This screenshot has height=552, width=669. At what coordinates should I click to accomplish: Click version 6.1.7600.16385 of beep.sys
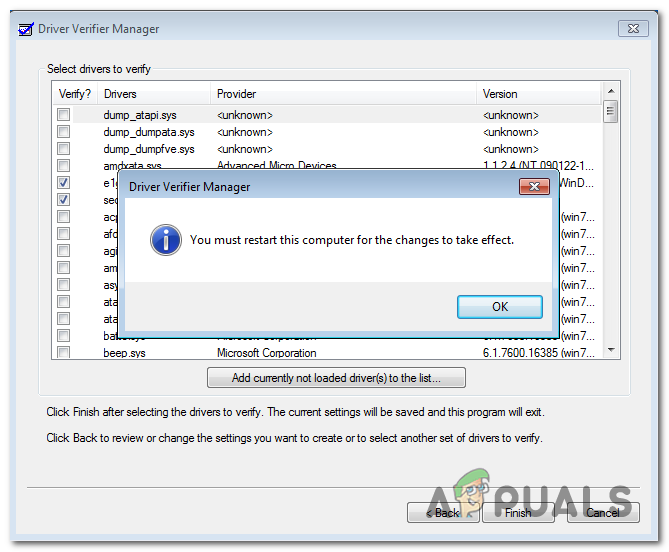point(538,353)
